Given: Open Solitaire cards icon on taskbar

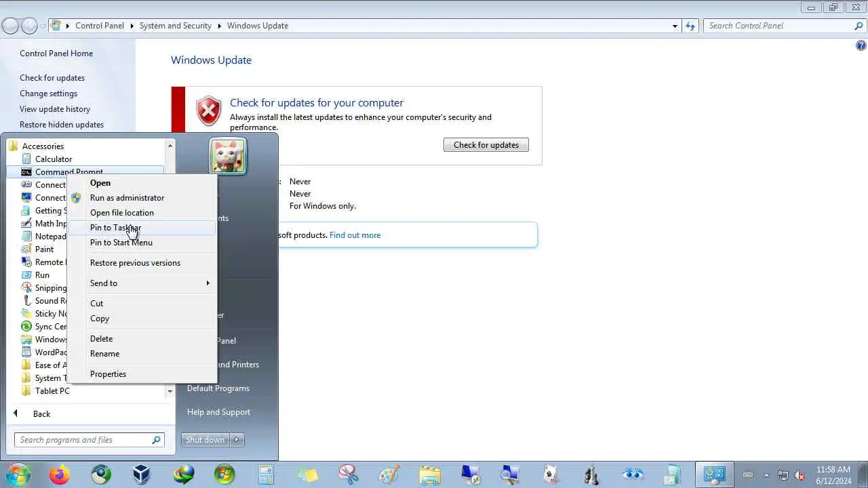Looking at the screenshot, I should tap(552, 475).
